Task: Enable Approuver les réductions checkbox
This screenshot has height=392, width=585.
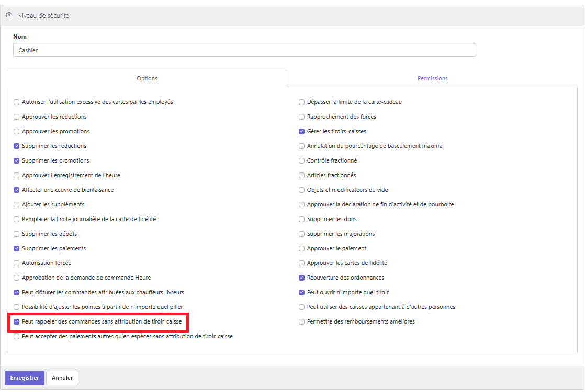Action: point(16,117)
